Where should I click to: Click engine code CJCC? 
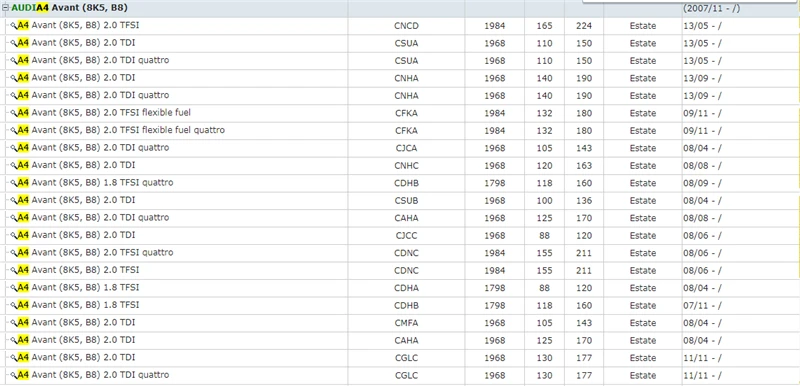406,236
